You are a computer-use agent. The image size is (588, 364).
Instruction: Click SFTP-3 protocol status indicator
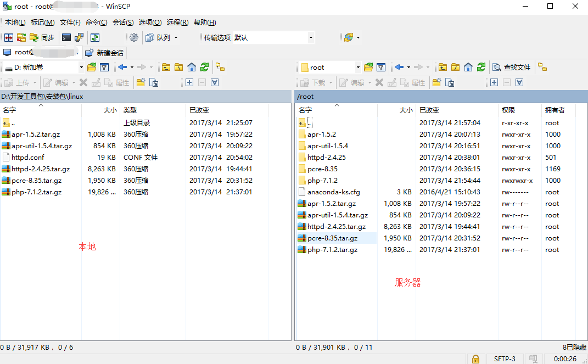tap(505, 359)
